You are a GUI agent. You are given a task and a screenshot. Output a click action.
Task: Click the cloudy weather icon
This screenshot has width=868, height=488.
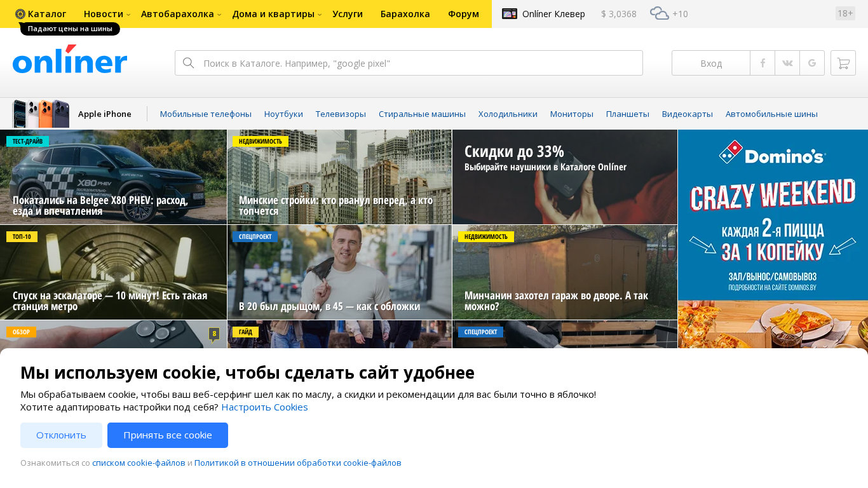(x=659, y=13)
